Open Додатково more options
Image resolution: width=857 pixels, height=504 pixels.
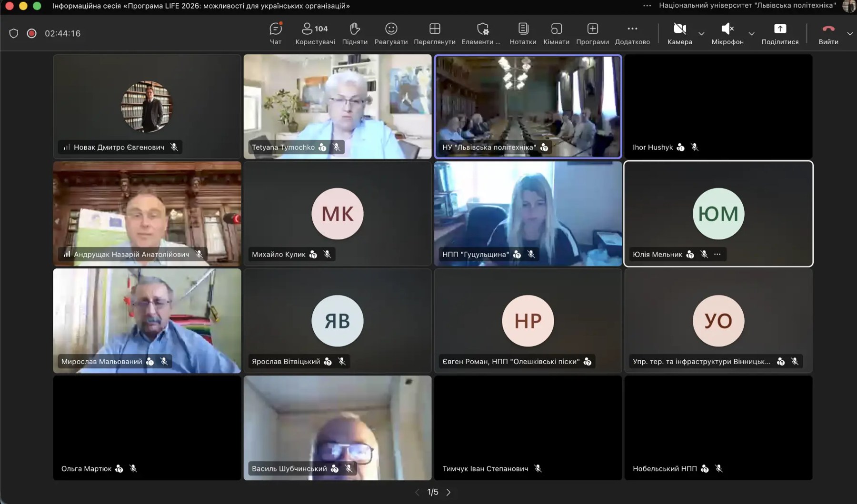point(632,33)
